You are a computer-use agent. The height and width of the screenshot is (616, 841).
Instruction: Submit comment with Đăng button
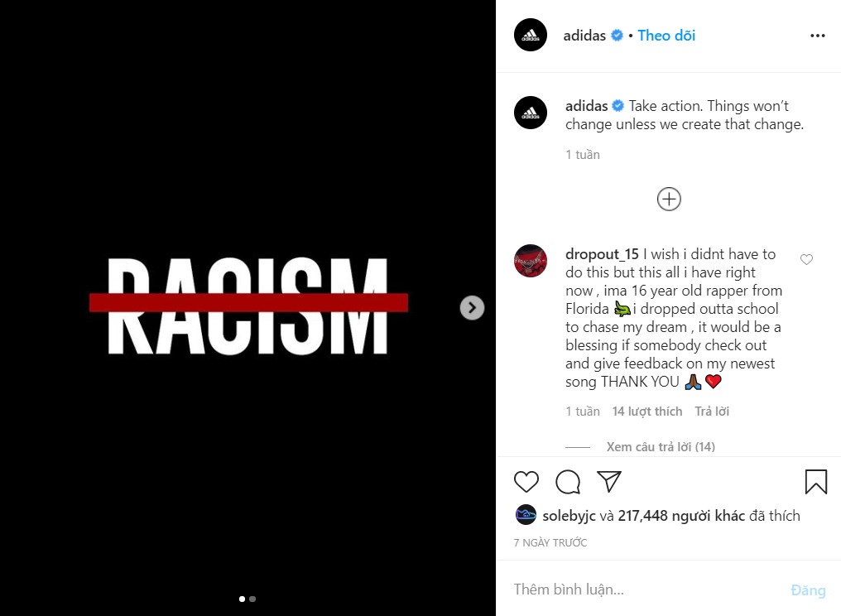click(808, 590)
